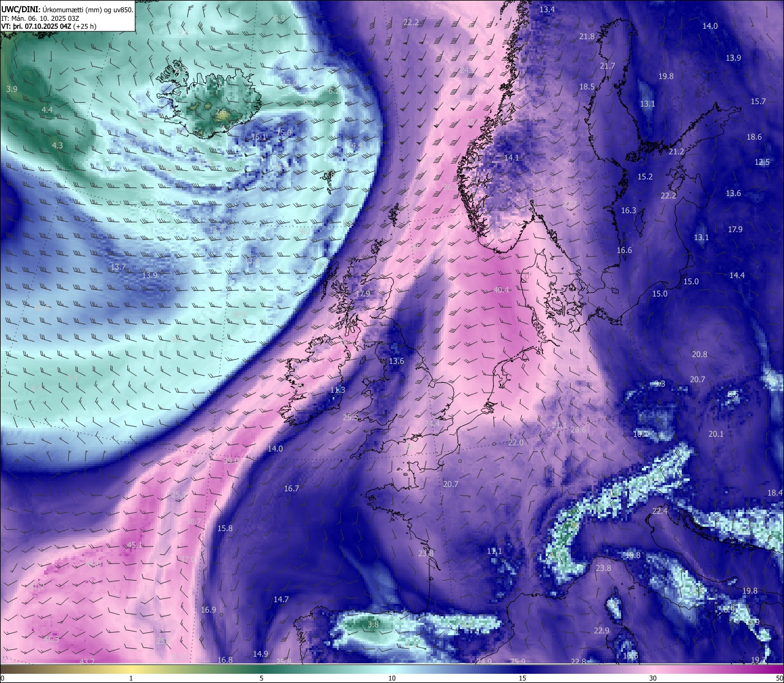Click the 4.3 value label
The height and width of the screenshot is (683, 784).
(58, 145)
